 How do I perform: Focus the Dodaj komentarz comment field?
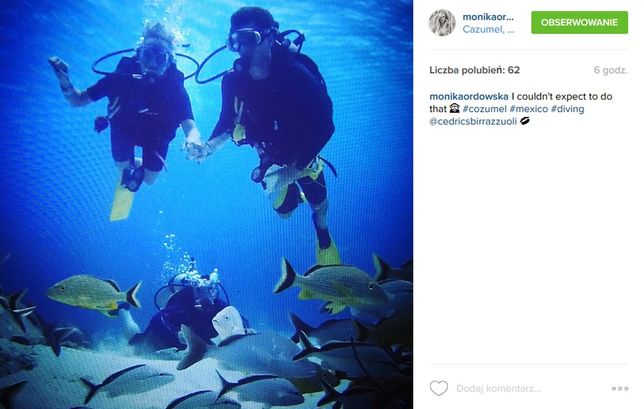point(530,388)
